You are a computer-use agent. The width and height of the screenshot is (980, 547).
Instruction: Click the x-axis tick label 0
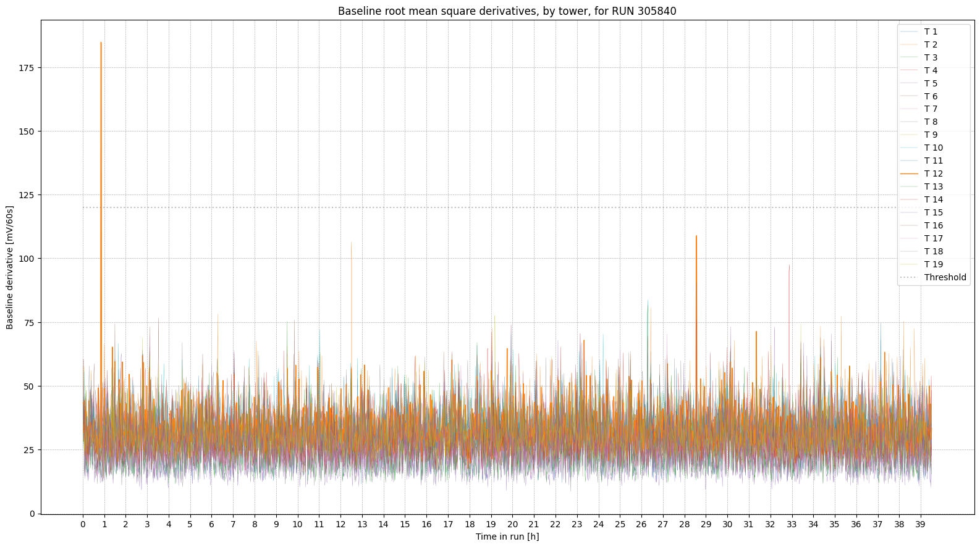tap(83, 524)
